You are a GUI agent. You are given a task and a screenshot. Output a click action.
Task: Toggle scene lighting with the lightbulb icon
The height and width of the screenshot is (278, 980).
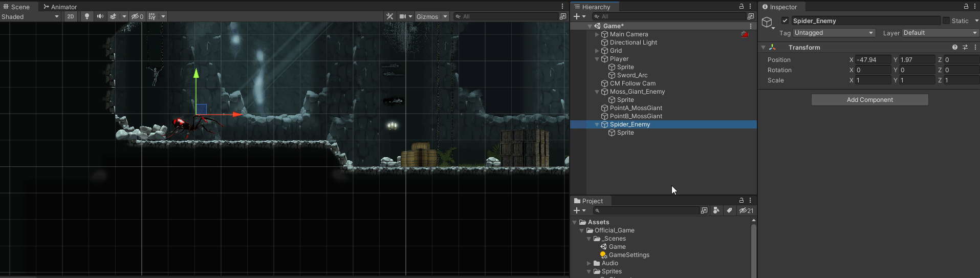87,16
